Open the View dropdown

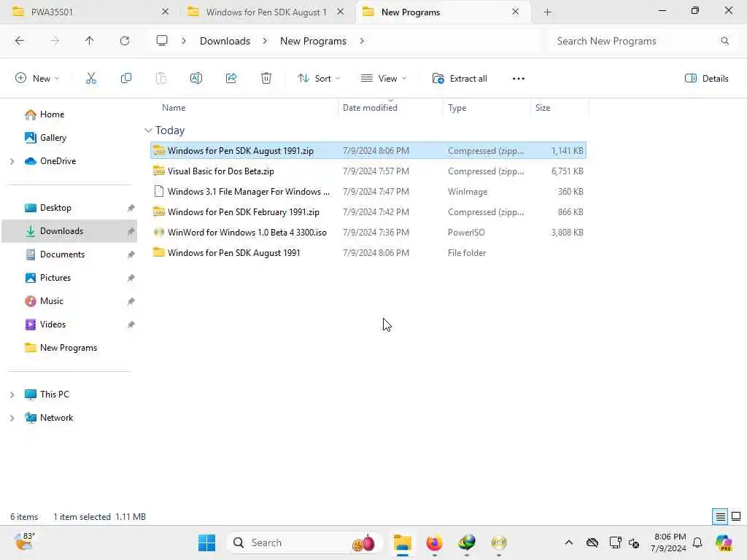(x=384, y=79)
